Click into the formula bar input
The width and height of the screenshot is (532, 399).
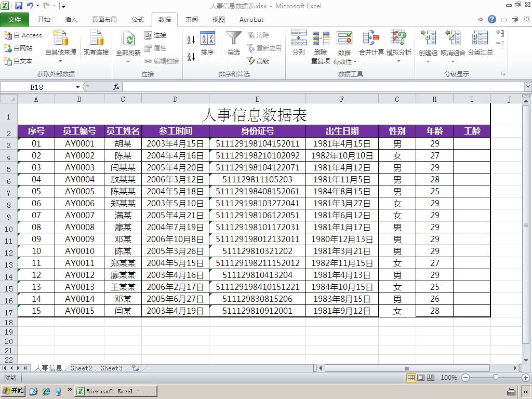pyautogui.click(x=323, y=87)
